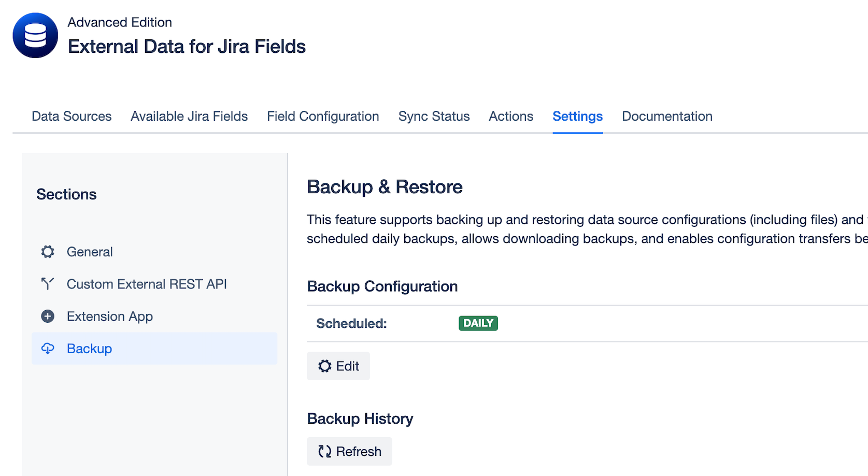Select the branching icon next to Custom External REST API
Image resolution: width=868 pixels, height=476 pixels.
point(47,284)
